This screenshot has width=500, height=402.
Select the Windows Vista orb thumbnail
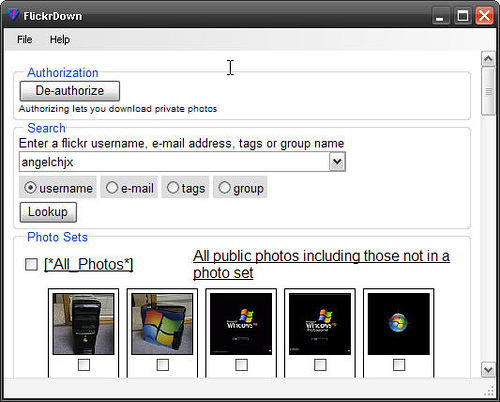(399, 324)
